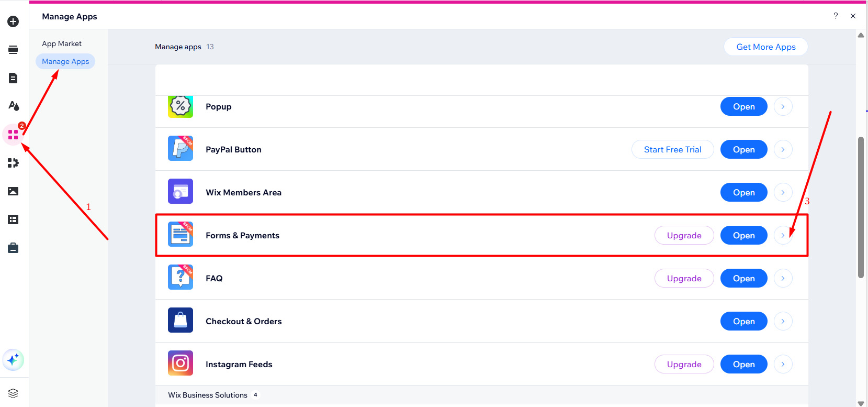Open the Site Design icon
The height and width of the screenshot is (407, 868).
pos(13,106)
